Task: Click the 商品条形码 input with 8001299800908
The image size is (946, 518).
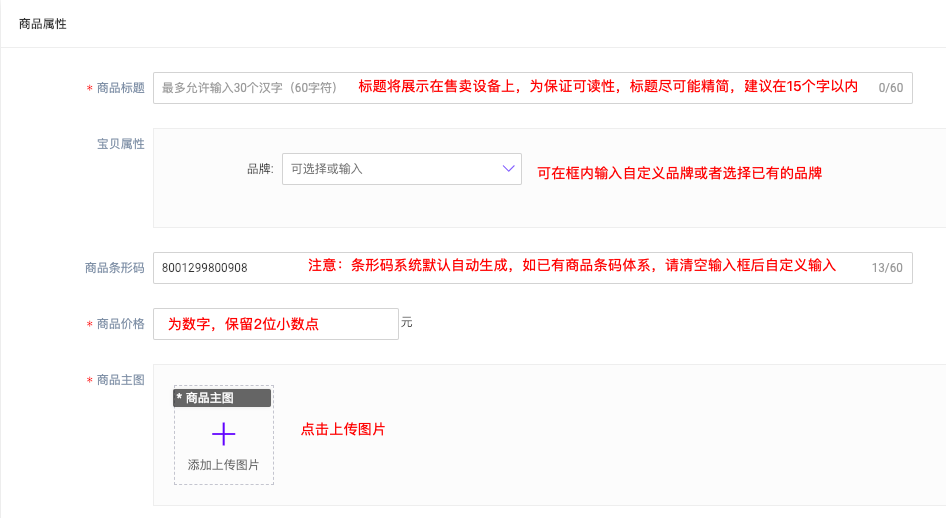Action: [532, 268]
